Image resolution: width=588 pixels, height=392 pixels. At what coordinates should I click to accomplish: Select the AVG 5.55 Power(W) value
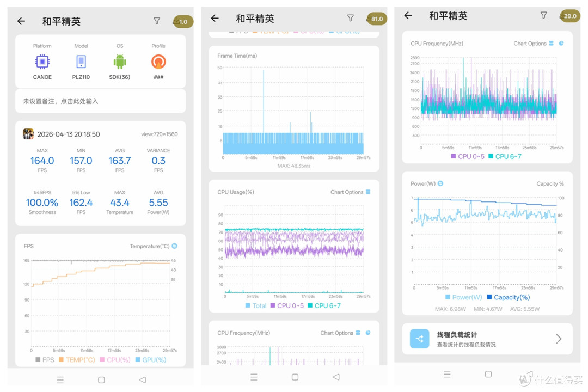click(158, 203)
